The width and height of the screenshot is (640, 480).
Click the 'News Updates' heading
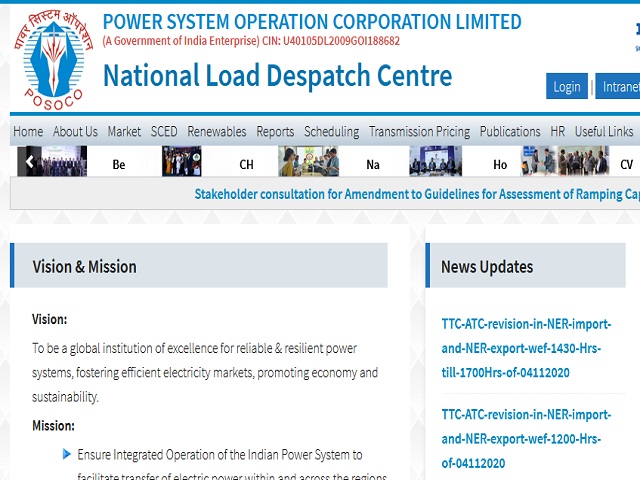point(487,267)
